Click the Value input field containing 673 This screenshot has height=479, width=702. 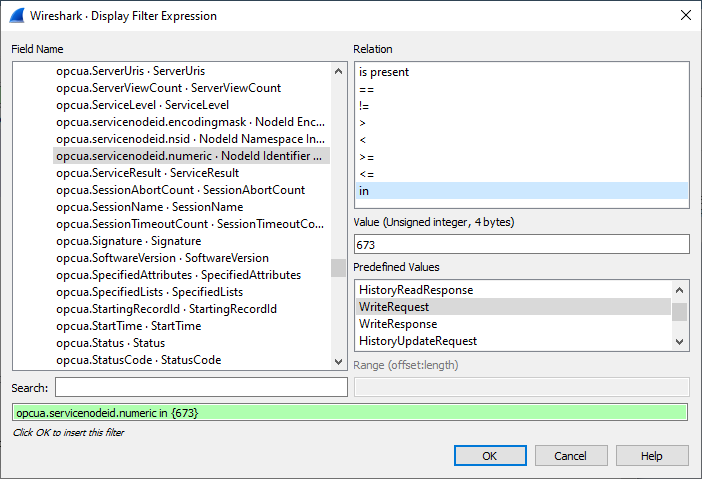(x=522, y=244)
